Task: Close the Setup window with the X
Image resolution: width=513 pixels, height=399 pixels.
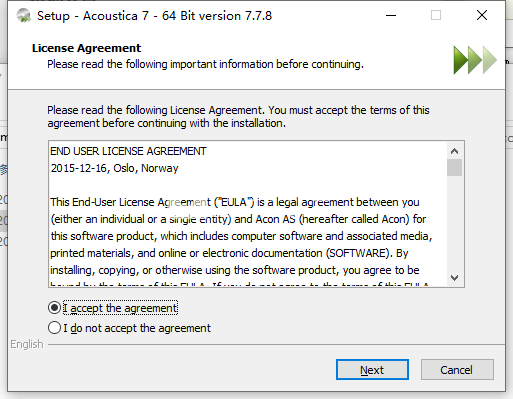Action: 482,15
